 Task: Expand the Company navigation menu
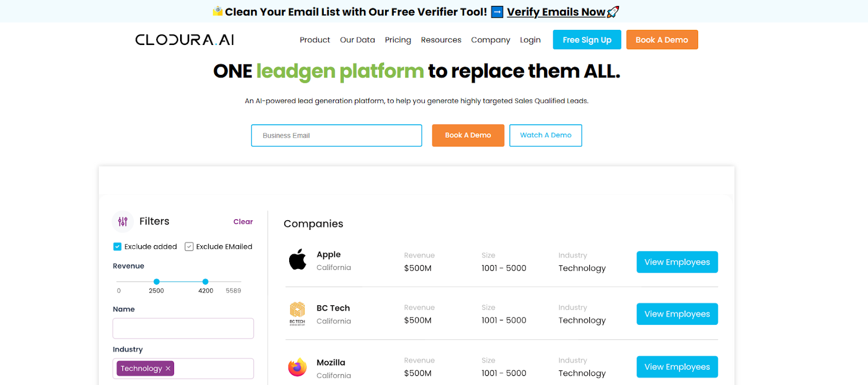[x=490, y=40]
